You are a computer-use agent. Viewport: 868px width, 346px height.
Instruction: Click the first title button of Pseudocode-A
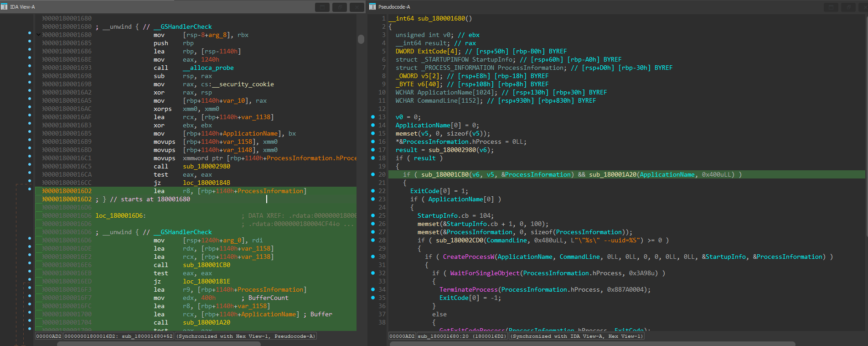tap(832, 7)
